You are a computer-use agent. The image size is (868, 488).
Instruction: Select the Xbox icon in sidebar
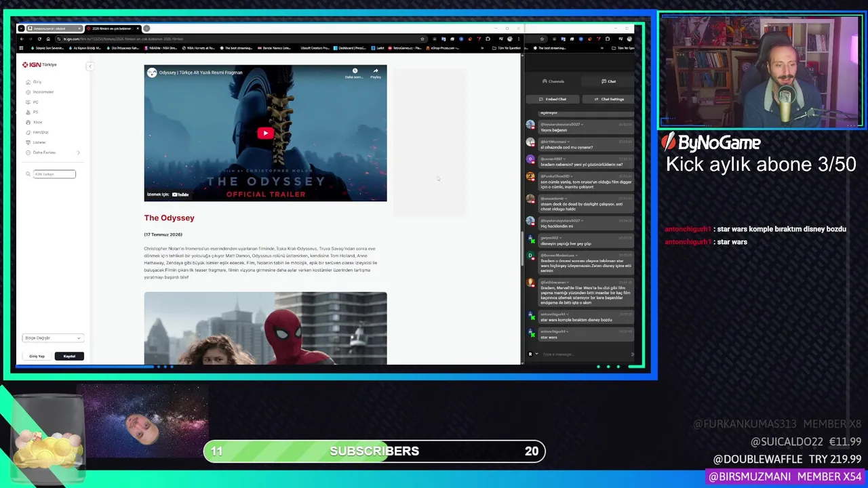(x=28, y=123)
